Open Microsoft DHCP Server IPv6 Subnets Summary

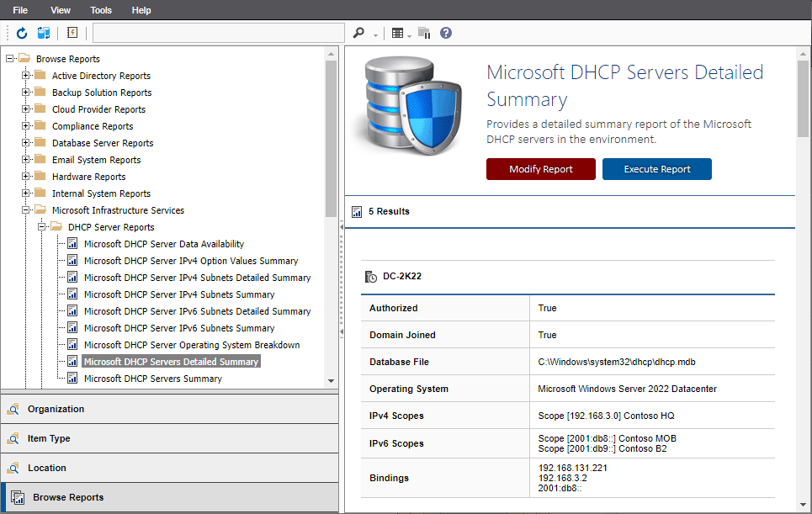click(x=179, y=328)
